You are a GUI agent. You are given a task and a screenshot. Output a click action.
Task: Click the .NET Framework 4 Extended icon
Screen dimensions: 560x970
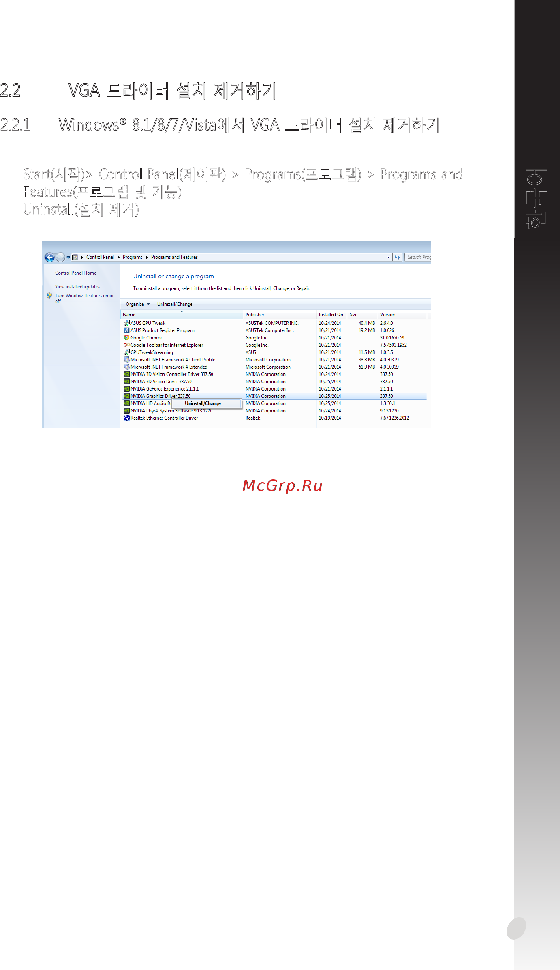pos(126,367)
